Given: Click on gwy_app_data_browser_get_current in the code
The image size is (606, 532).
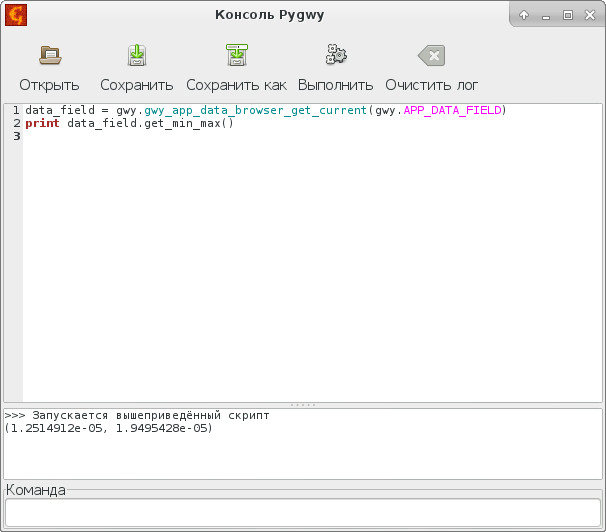Looking at the screenshot, I should 255,111.
